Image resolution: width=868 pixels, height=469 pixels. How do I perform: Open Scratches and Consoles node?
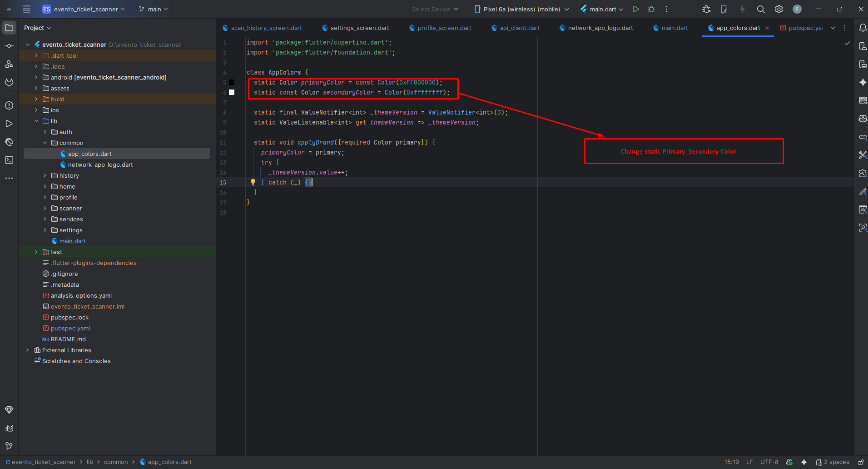click(x=76, y=361)
